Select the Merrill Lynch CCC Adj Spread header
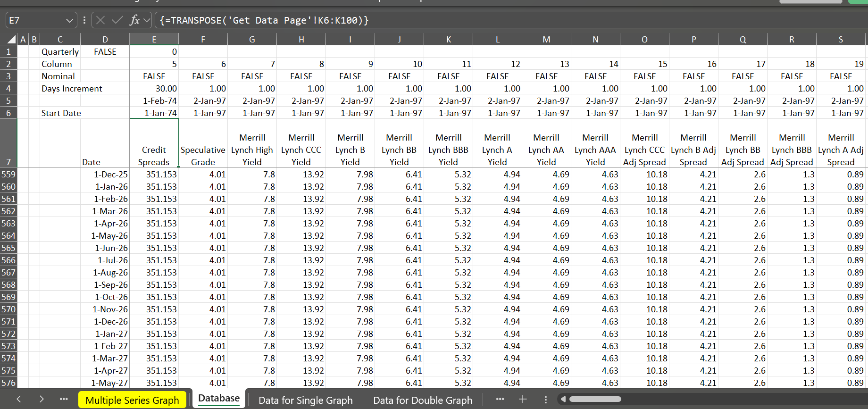This screenshot has width=868, height=409. pos(644,143)
